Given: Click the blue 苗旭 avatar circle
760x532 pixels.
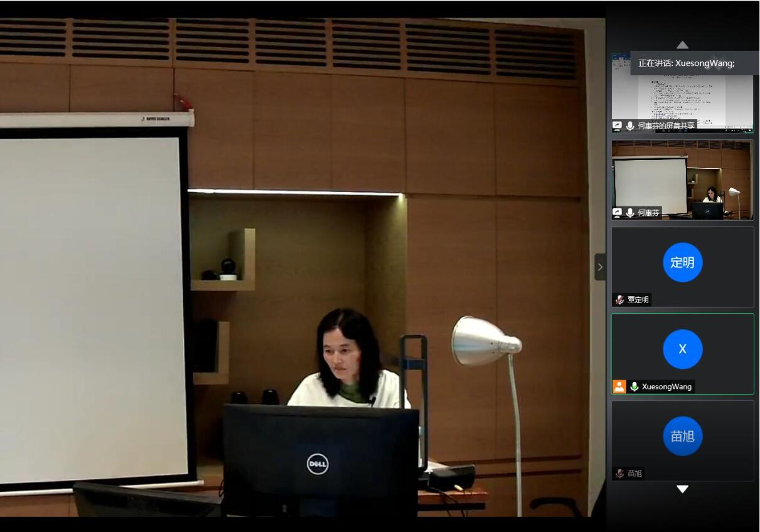Looking at the screenshot, I should (x=682, y=436).
